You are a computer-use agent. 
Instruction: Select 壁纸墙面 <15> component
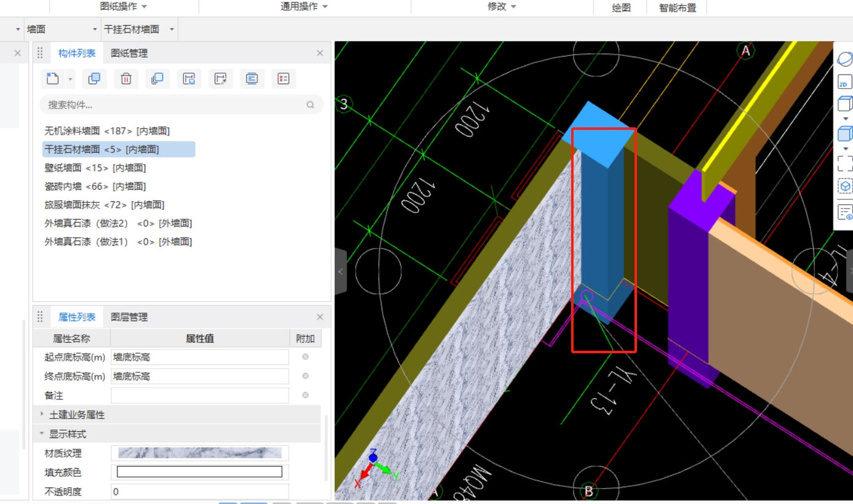coord(95,168)
